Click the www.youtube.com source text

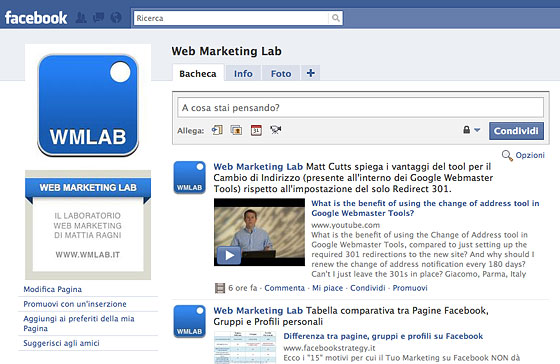click(x=345, y=225)
